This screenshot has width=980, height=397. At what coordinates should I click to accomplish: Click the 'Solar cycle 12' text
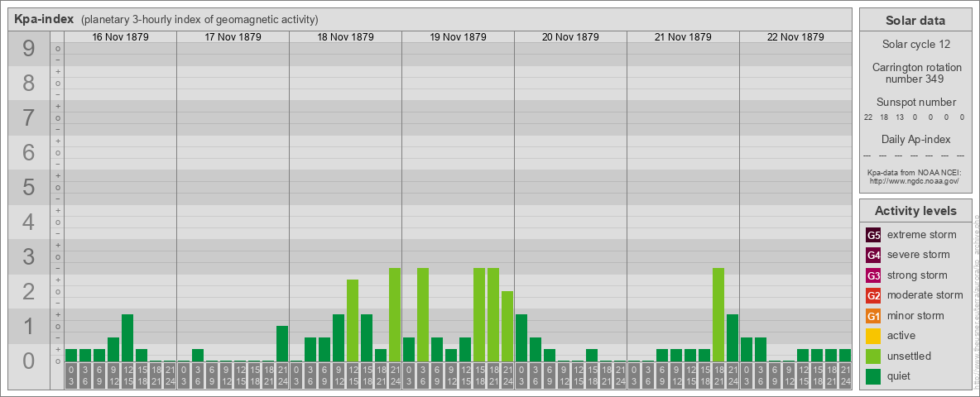click(x=915, y=45)
